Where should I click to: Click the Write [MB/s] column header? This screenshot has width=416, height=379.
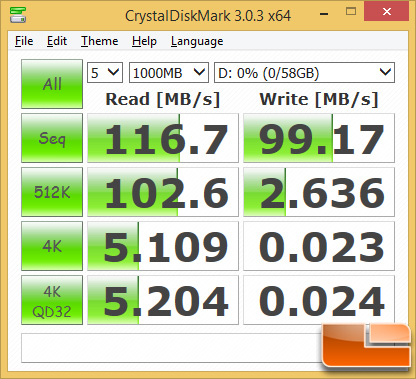[319, 99]
